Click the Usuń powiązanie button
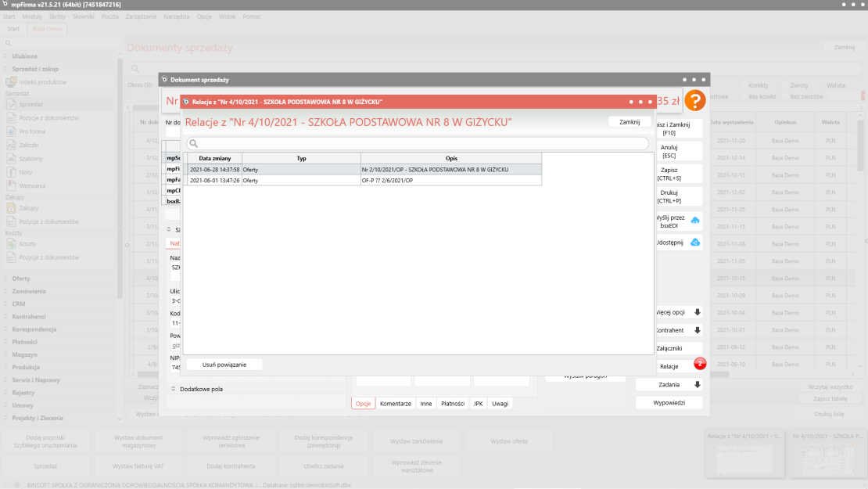Image resolution: width=868 pixels, height=489 pixels. point(224,365)
